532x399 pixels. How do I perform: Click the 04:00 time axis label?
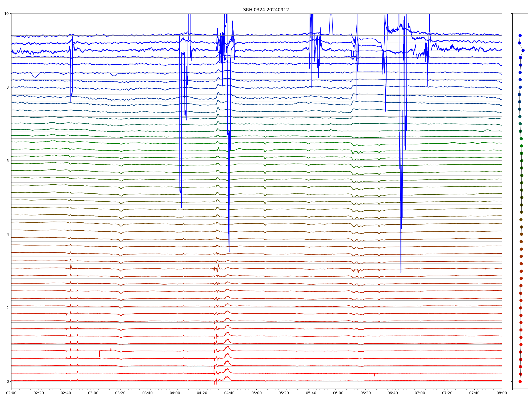coord(175,393)
